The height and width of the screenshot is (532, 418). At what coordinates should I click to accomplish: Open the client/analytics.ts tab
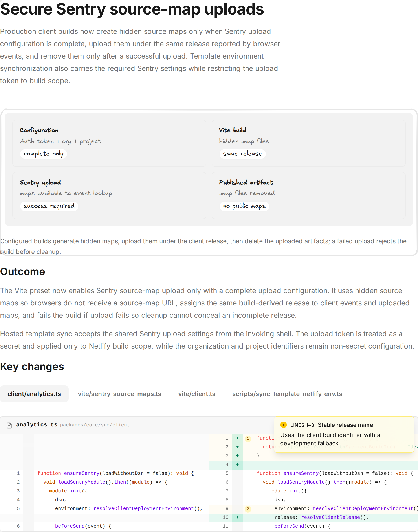pos(34,394)
